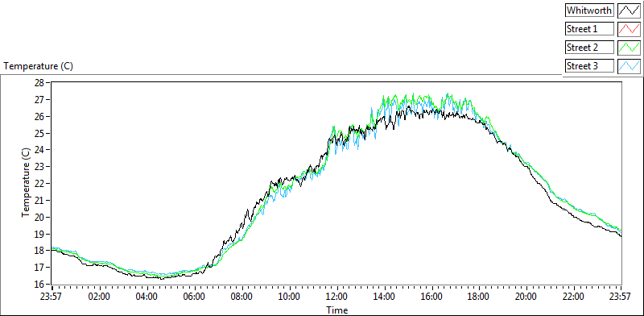Click the 10:00 time axis tick label

[289, 297]
